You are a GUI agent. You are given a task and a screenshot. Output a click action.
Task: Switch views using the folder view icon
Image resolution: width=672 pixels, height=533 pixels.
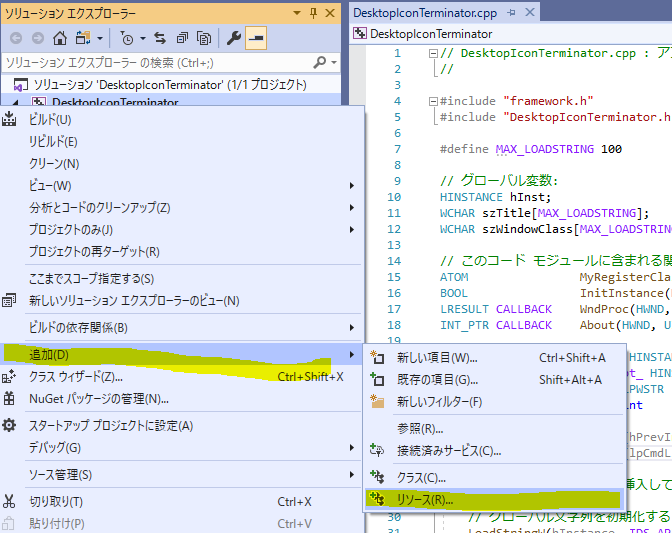pos(83,38)
